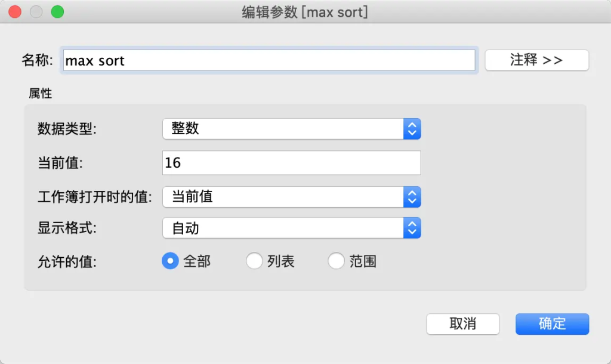This screenshot has height=364, width=611.
Task: Close the dialog with the red window button
Action: pos(15,12)
